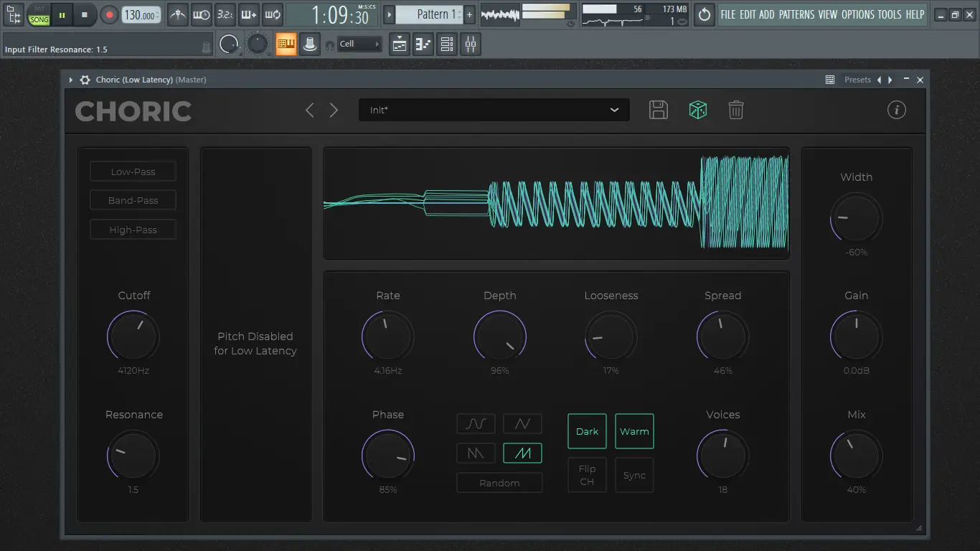The height and width of the screenshot is (551, 980).
Task: Open the PATTERNS menu
Action: click(796, 14)
